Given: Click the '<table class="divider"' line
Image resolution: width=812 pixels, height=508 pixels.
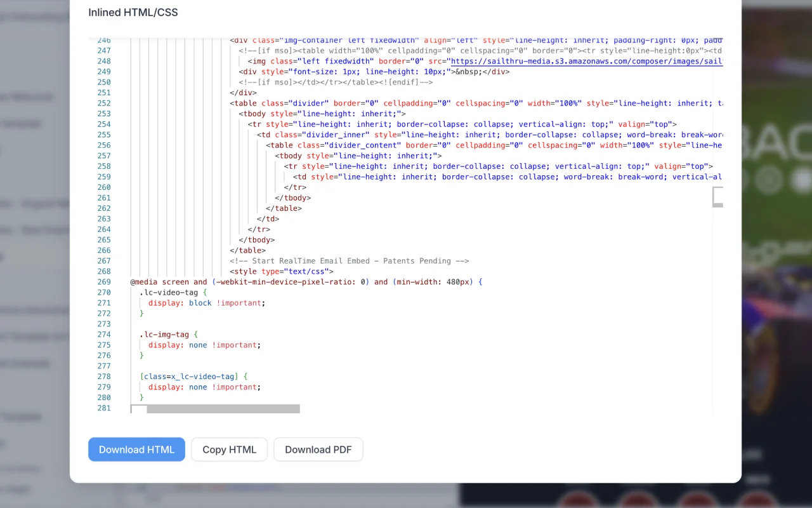Looking at the screenshot, I should point(476,103).
